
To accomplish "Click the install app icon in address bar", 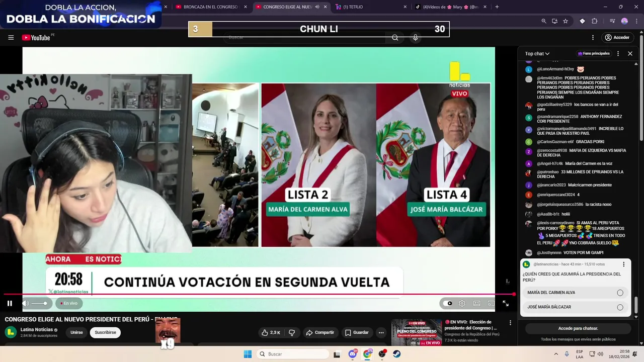I will point(554,21).
